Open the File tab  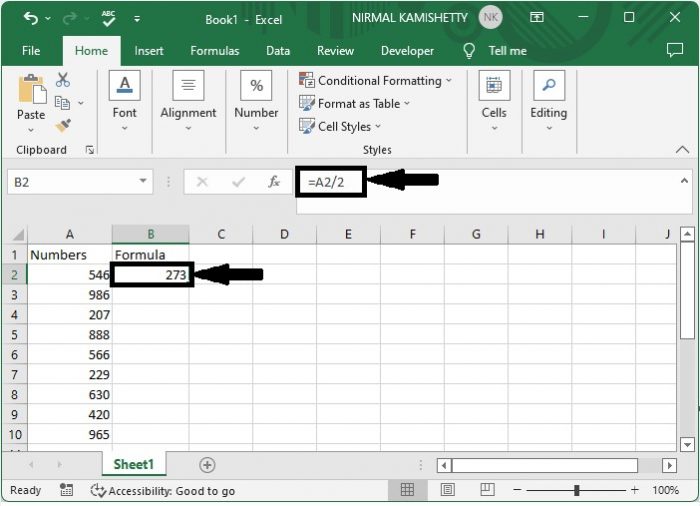[31, 51]
